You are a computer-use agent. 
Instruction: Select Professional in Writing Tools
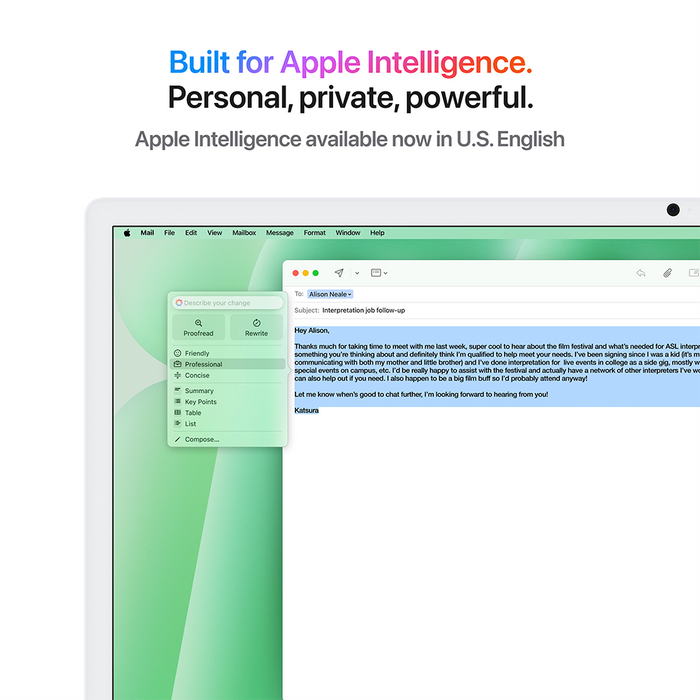click(x=203, y=364)
